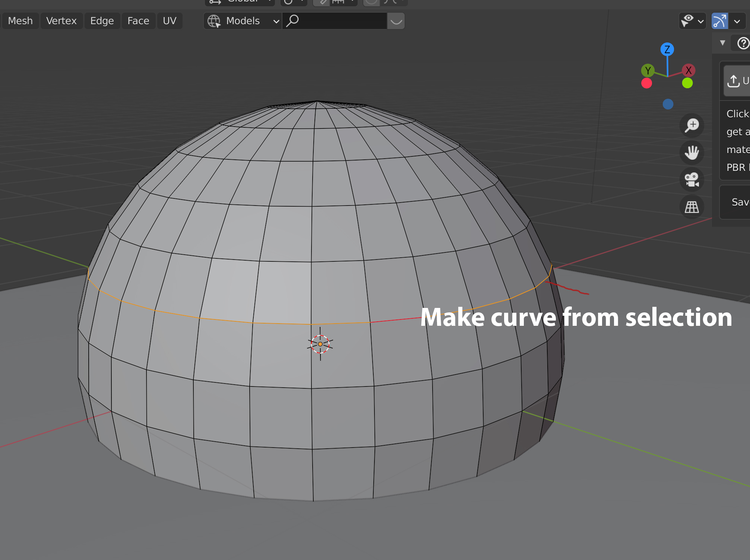The width and height of the screenshot is (750, 560).
Task: Switch perspective/orthographic with grid icon
Action: (692, 207)
